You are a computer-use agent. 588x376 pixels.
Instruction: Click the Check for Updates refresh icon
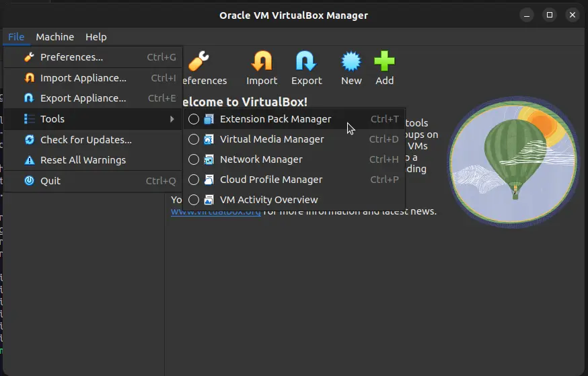point(29,140)
